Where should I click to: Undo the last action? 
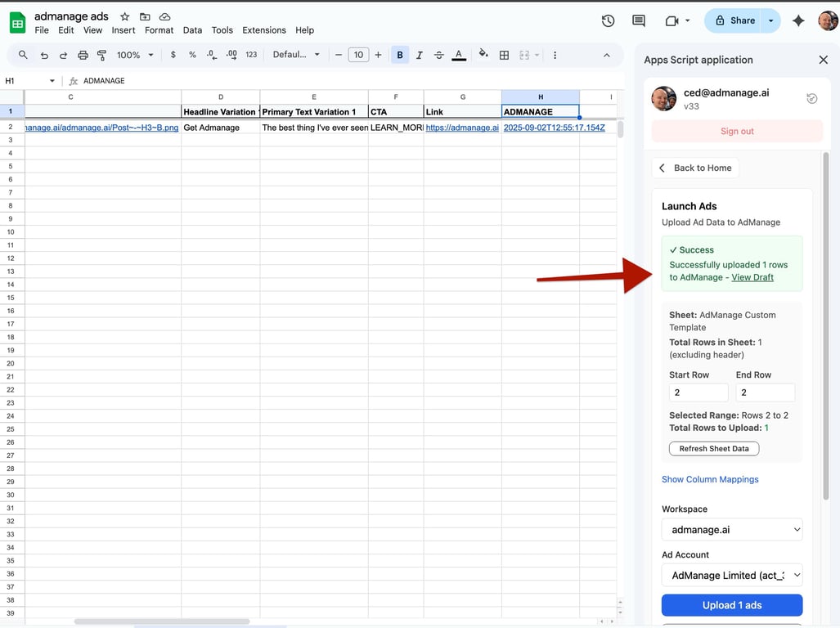(44, 55)
